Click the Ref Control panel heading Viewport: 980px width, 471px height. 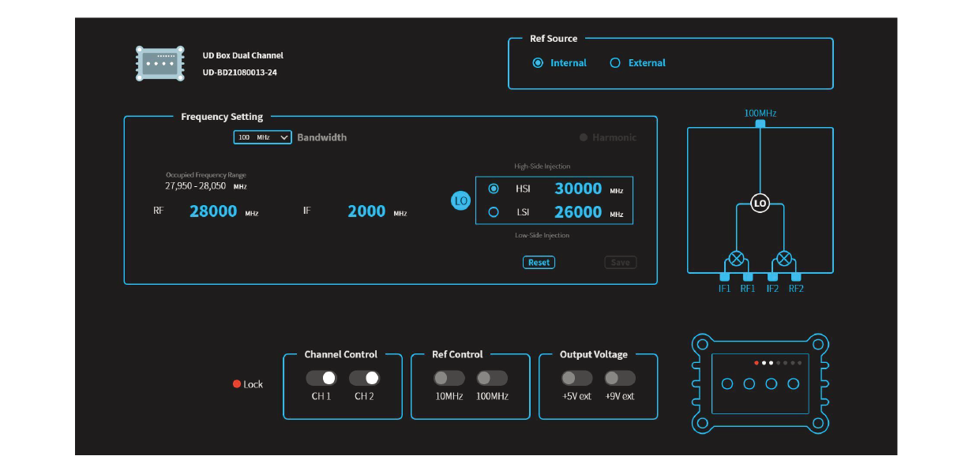457,354
